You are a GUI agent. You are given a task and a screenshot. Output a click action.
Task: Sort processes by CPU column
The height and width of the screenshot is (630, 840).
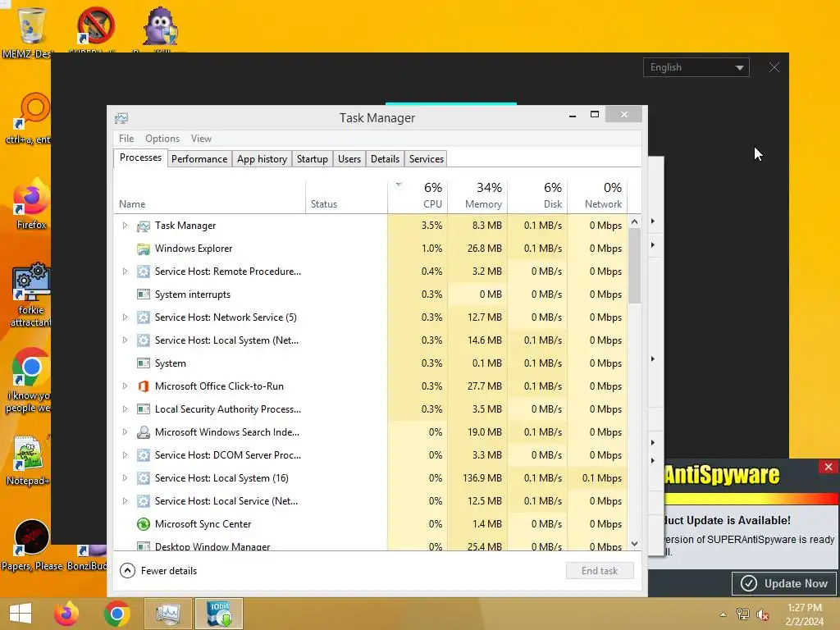pos(418,195)
